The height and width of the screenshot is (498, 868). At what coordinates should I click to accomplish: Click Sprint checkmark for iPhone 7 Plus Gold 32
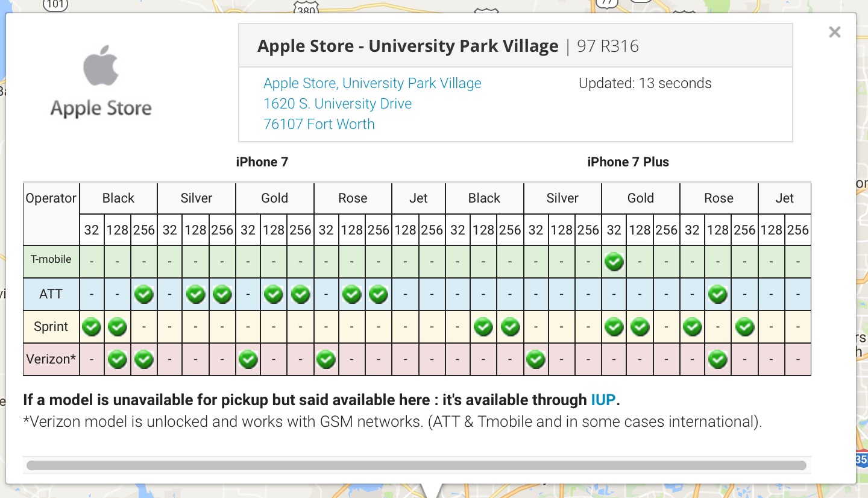[x=614, y=327]
